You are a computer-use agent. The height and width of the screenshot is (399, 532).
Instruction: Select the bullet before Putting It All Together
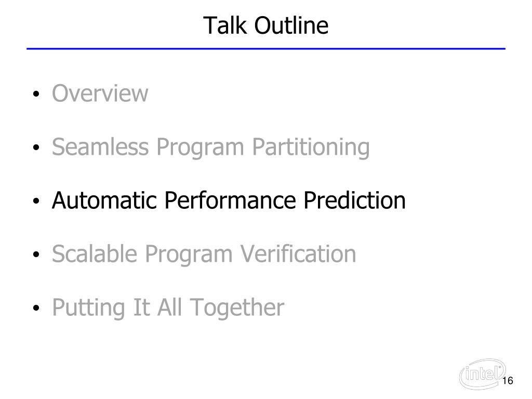click(36, 308)
